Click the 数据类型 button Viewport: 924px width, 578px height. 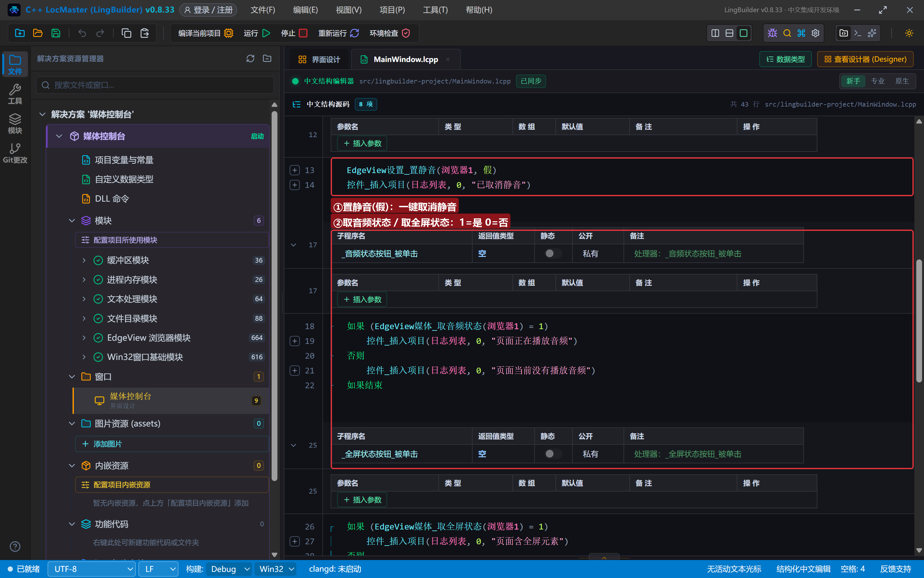(785, 59)
